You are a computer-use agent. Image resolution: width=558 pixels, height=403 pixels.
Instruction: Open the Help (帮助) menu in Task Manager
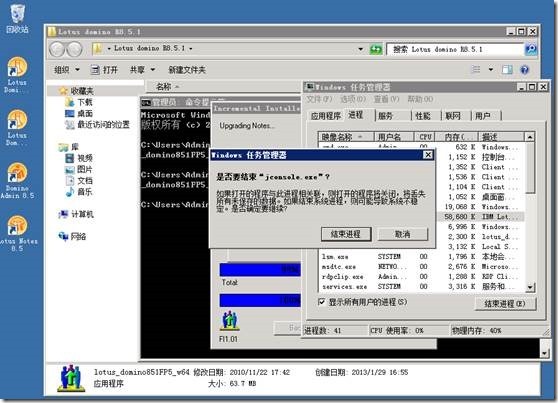(420, 99)
